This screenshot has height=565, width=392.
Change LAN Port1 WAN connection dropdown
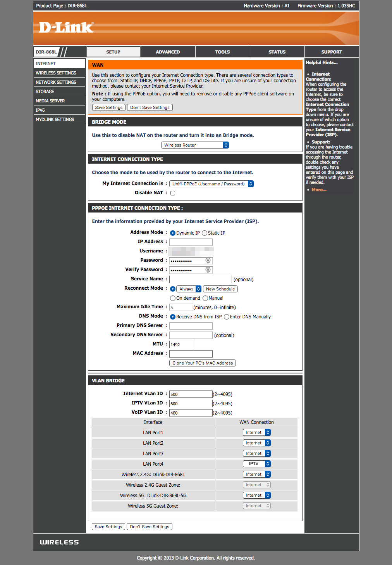click(256, 432)
